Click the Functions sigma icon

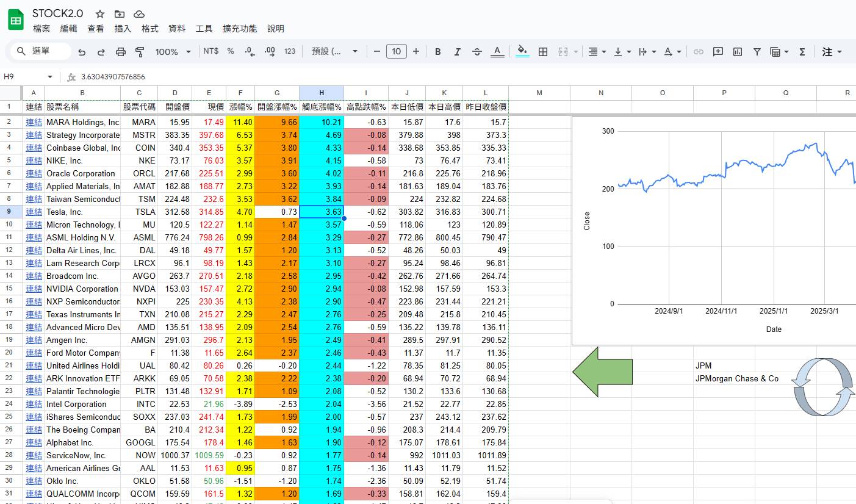point(802,52)
